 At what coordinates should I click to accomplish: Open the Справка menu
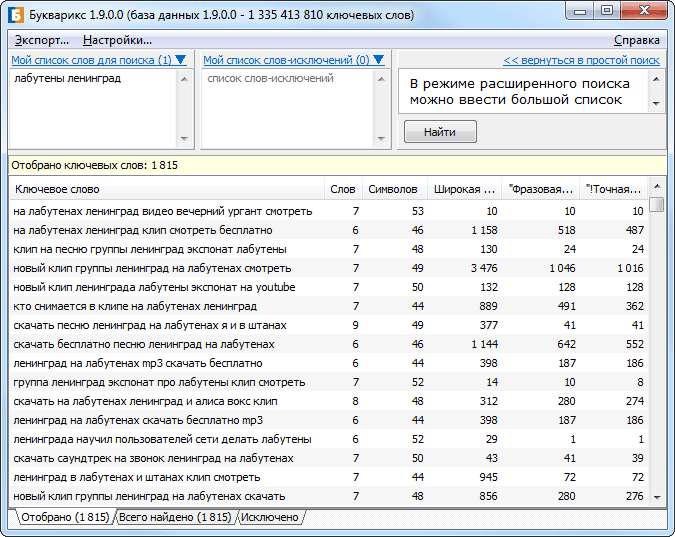(636, 40)
